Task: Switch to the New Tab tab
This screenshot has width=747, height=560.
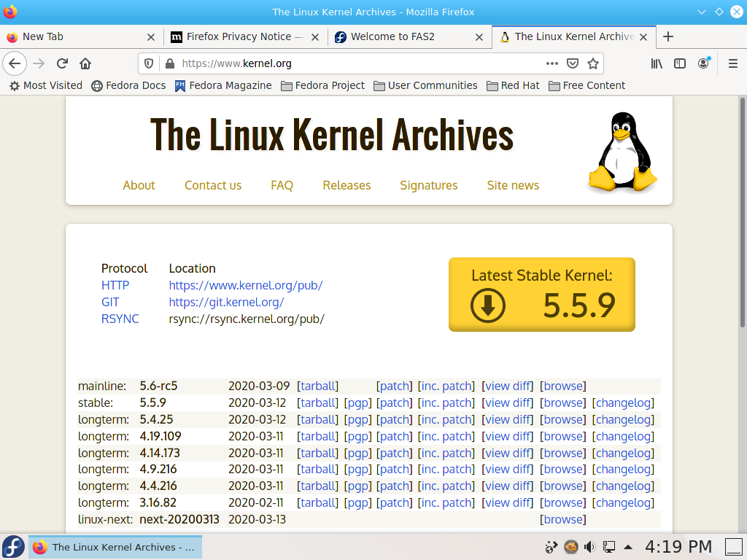Action: tap(81, 36)
